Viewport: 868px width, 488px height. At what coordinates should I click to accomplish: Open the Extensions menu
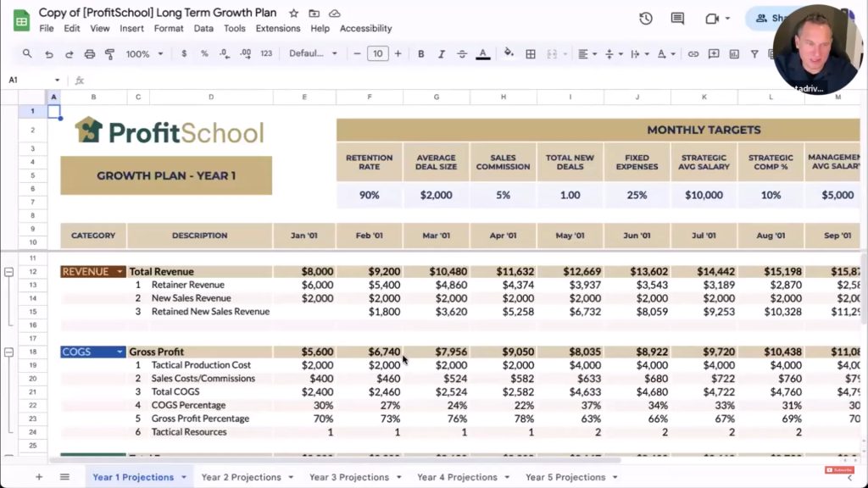[278, 28]
